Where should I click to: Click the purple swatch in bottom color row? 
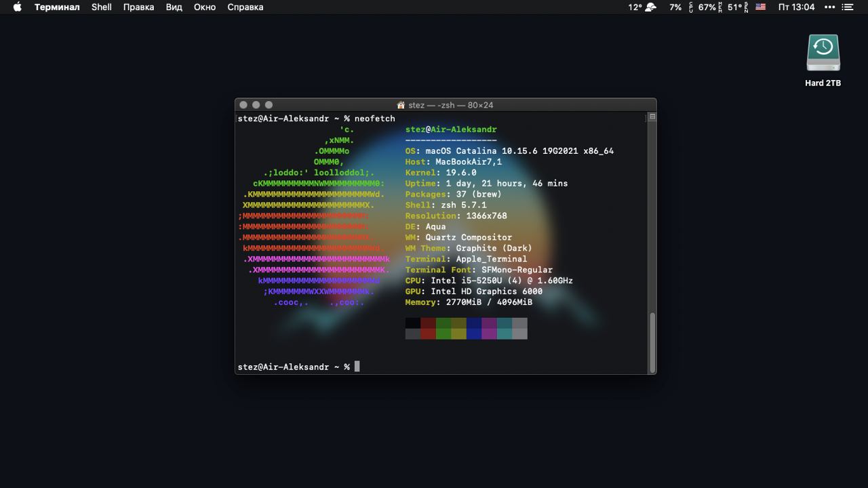[x=489, y=333]
